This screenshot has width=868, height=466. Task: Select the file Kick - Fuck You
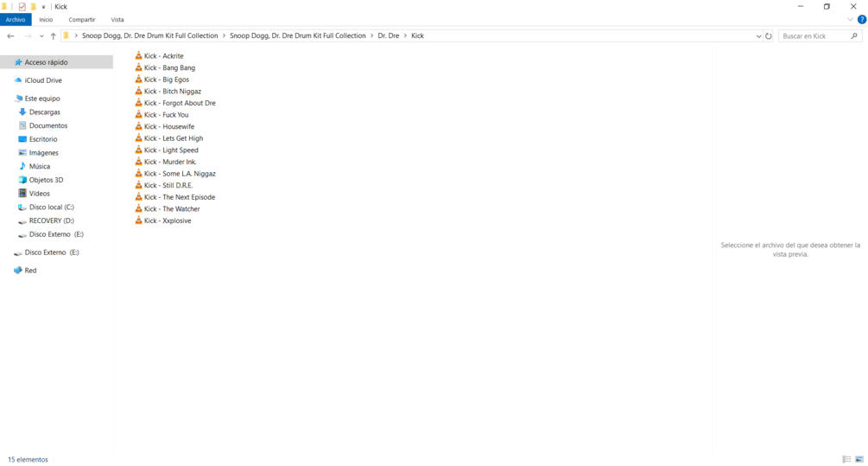[166, 115]
